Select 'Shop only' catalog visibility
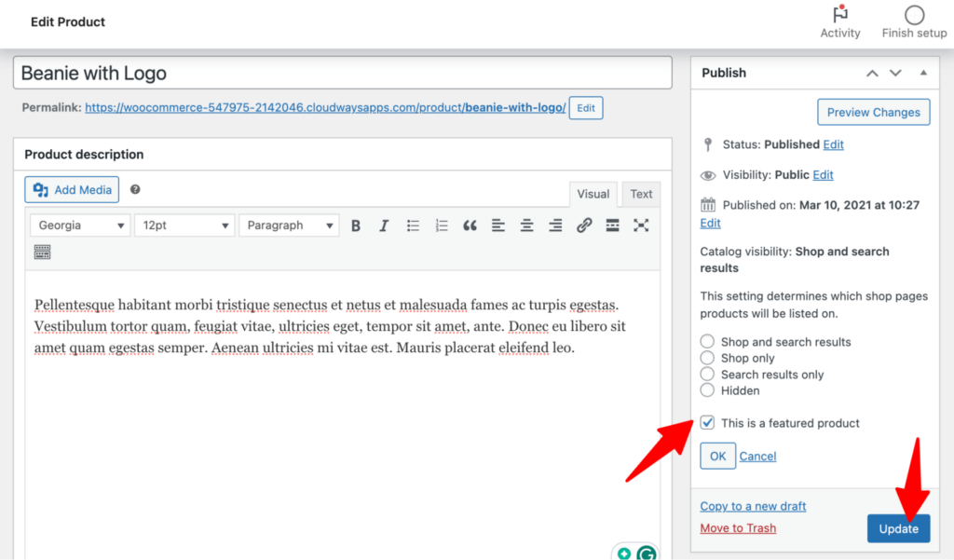954x560 pixels. 708,358
